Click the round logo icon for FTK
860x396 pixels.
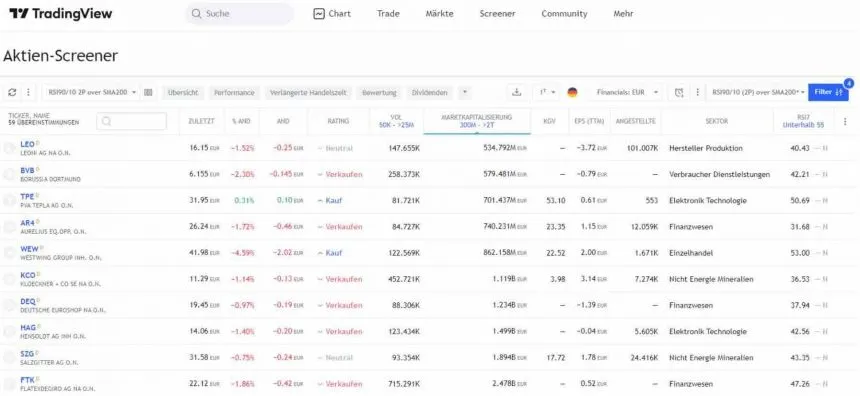tap(9, 384)
